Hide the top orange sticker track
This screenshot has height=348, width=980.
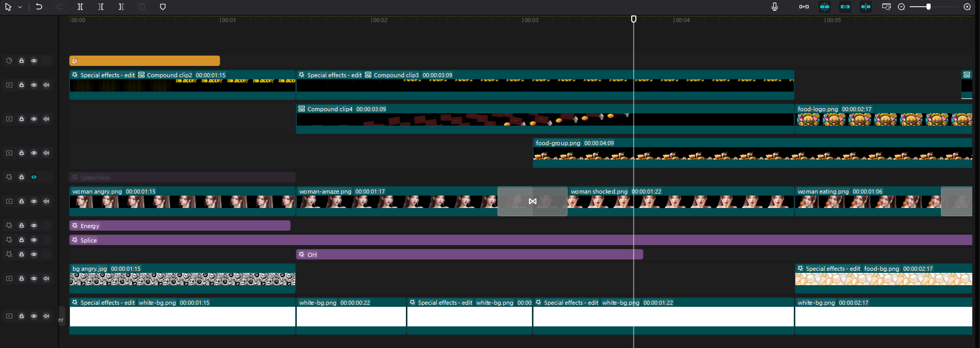pyautogui.click(x=34, y=61)
